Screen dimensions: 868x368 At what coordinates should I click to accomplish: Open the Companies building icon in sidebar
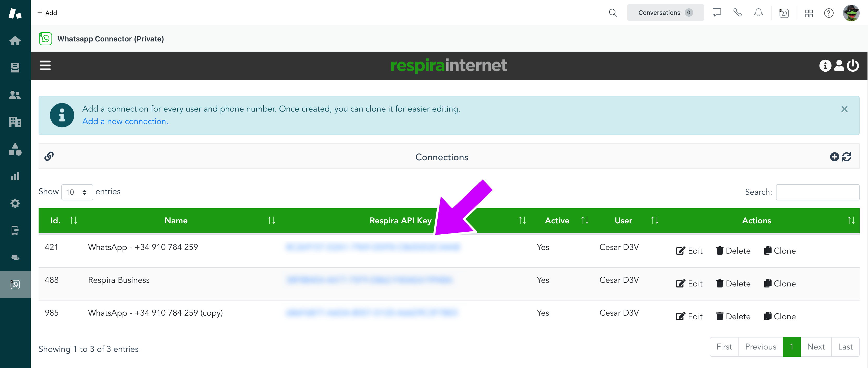tap(15, 122)
